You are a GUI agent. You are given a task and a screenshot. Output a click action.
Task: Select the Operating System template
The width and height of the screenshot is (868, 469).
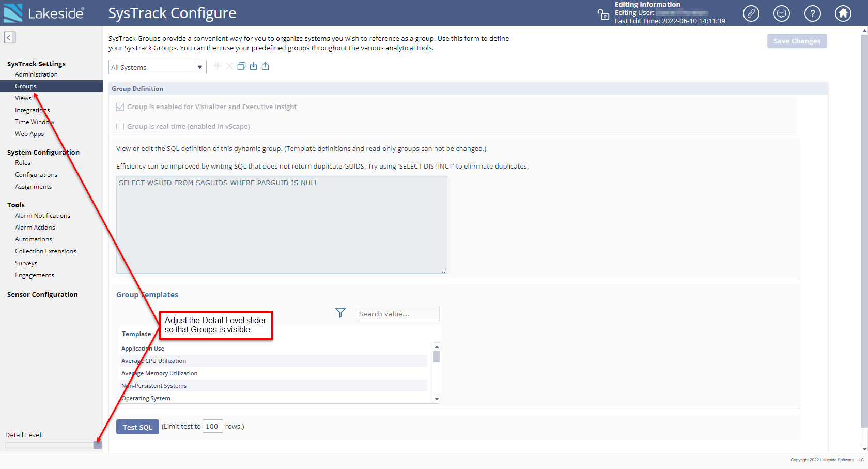[x=273, y=398]
